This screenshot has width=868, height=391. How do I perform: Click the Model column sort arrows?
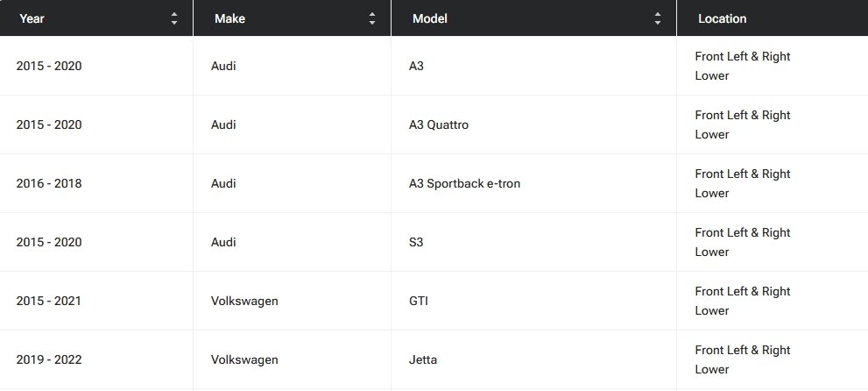(658, 18)
